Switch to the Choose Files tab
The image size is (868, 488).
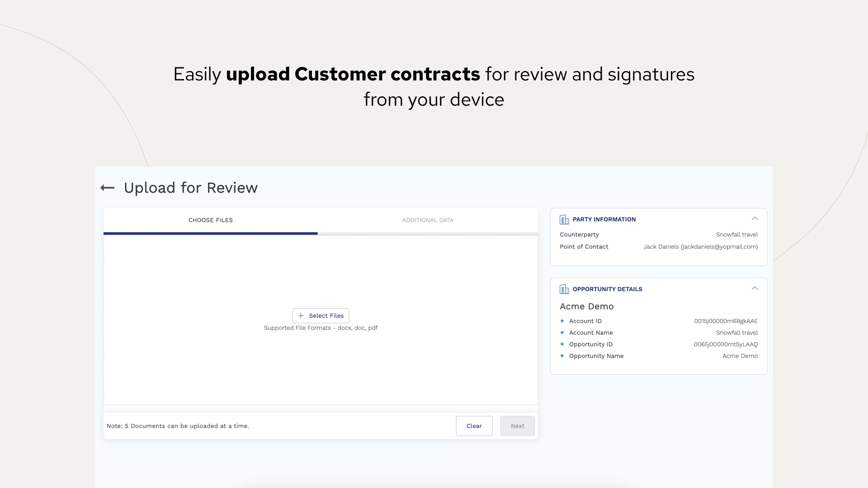click(x=211, y=221)
